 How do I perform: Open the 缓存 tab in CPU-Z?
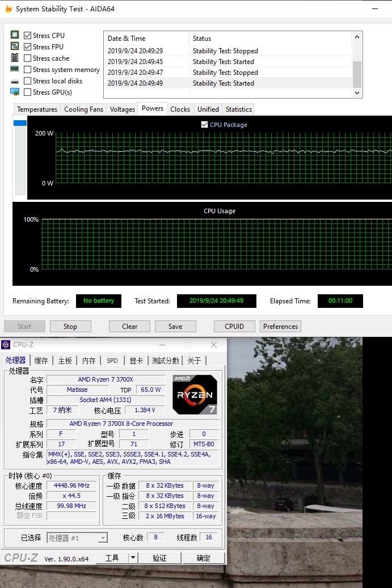(41, 361)
